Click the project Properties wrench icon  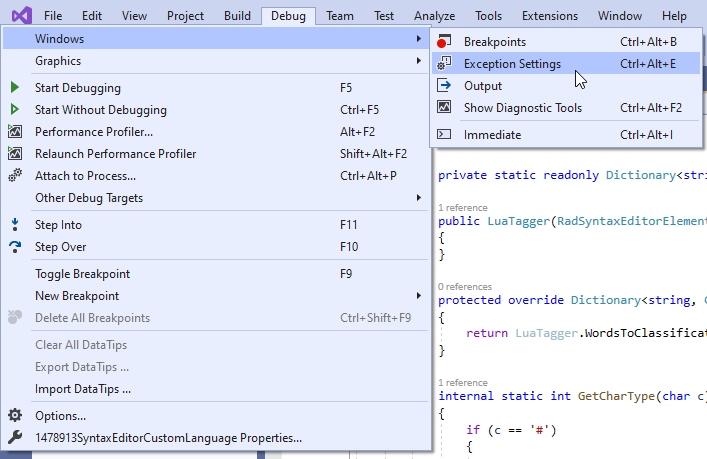(15, 437)
